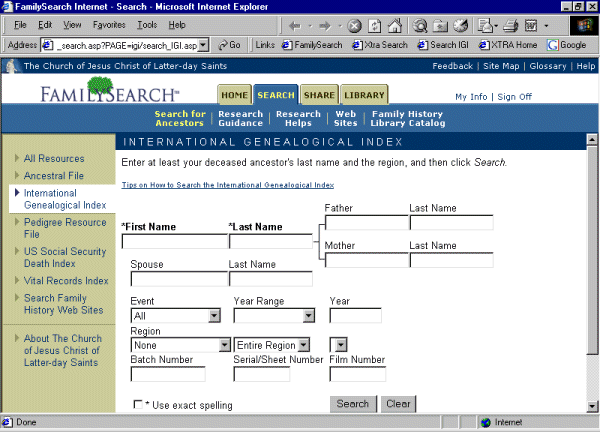Viewport: 600px width, 432px height.
Task: Click the Search button
Action: (353, 404)
